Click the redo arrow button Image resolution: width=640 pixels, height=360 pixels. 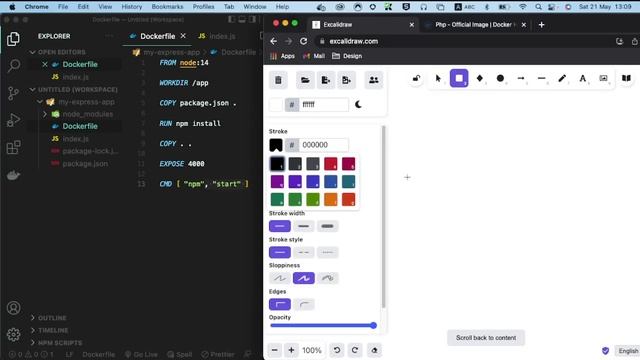[355, 350]
